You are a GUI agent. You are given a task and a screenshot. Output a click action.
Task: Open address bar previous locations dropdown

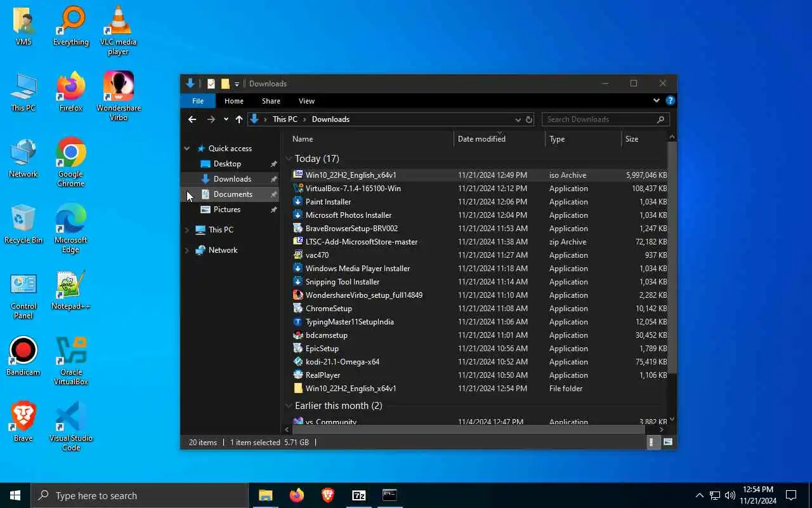point(518,119)
